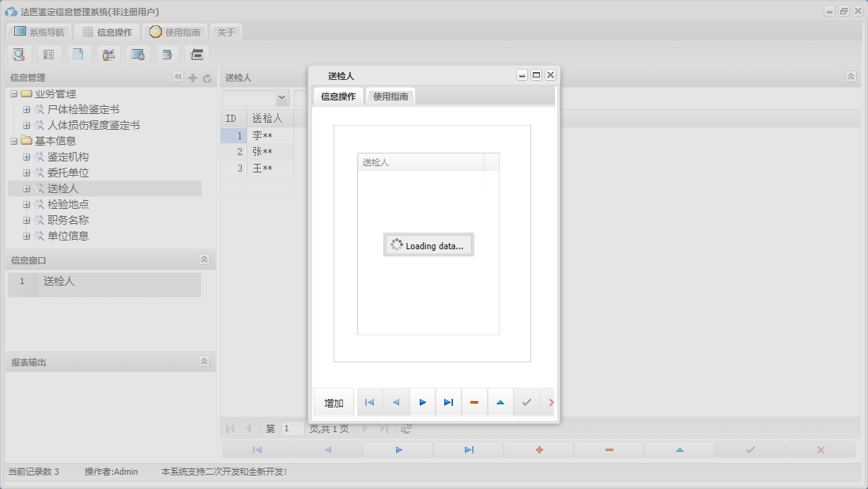Screen dimensions: 868x489
Task: Click orange plus add button in bottom grid toolbar
Action: 539,449
